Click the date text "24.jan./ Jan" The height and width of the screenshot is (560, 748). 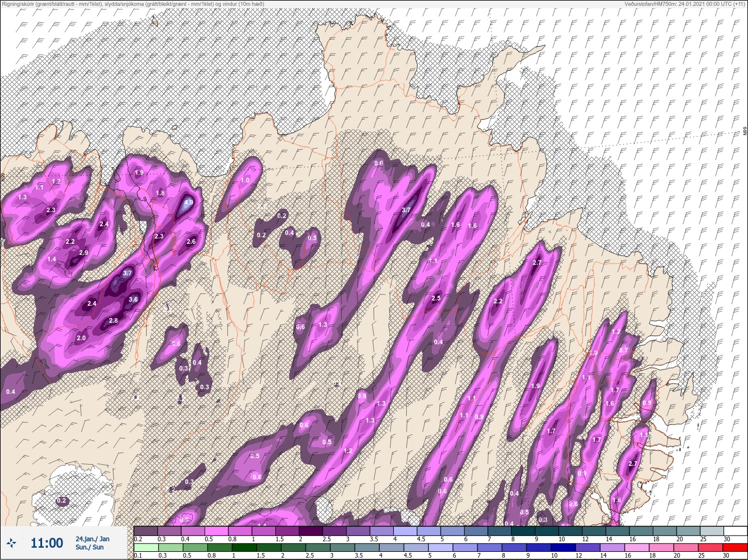click(92, 538)
